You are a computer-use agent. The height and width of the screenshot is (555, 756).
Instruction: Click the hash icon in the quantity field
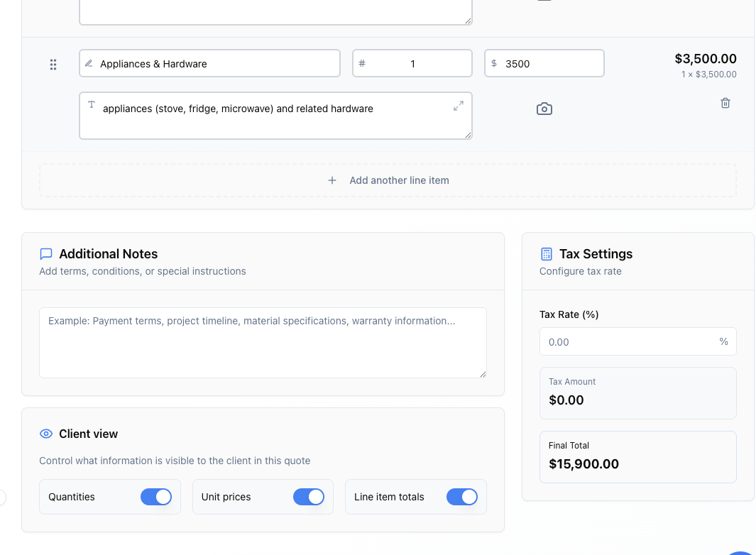pos(362,63)
